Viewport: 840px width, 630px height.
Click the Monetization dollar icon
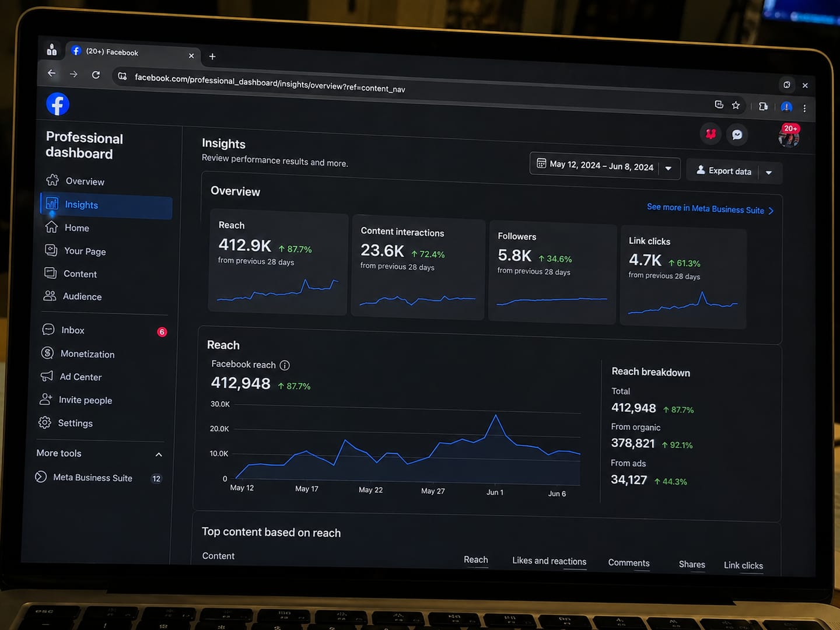(x=48, y=353)
